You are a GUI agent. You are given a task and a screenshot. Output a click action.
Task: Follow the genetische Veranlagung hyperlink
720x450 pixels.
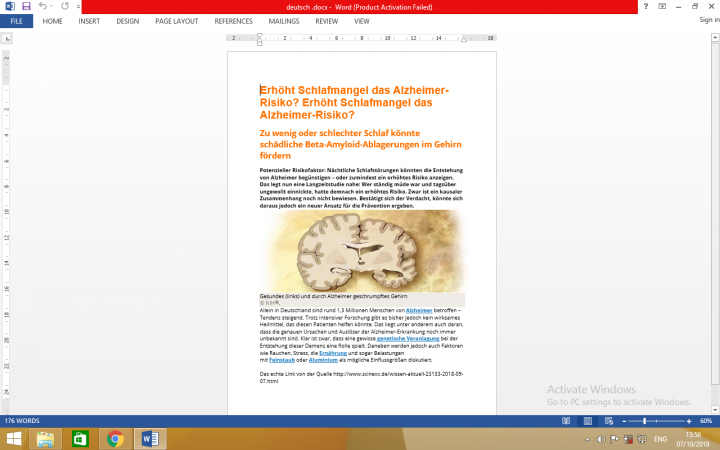click(408, 339)
